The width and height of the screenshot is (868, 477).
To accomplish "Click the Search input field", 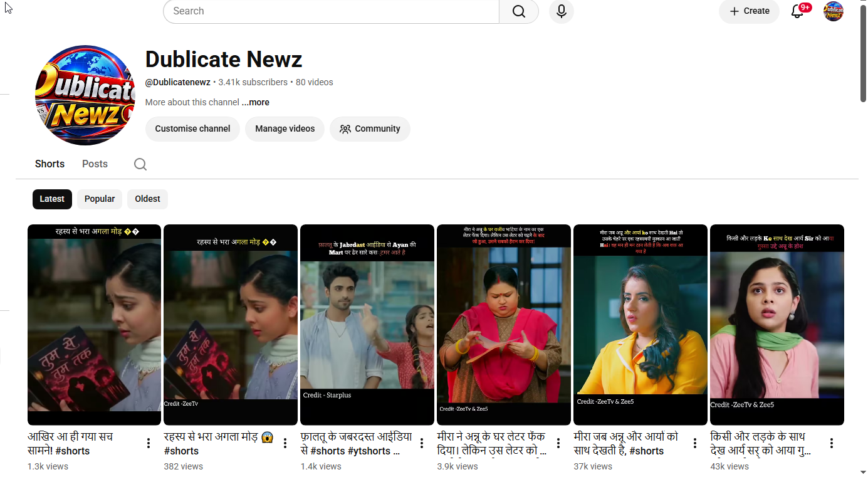I will click(331, 11).
